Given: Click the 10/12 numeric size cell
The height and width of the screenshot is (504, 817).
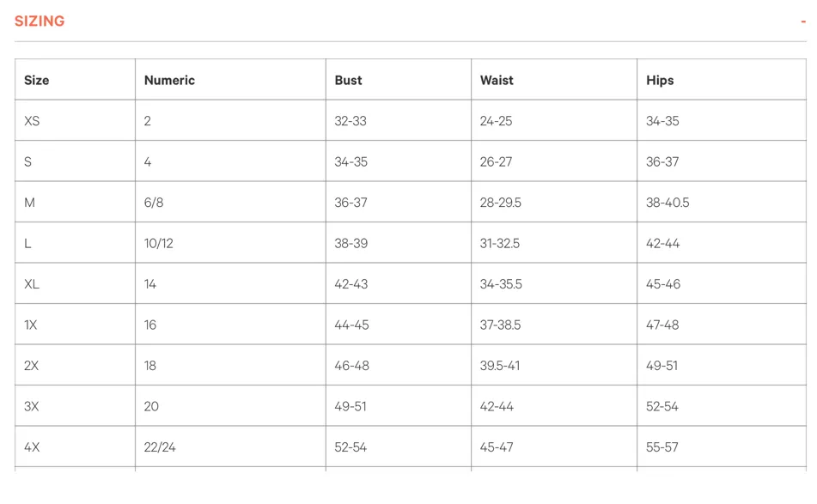Looking at the screenshot, I should pos(158,243).
